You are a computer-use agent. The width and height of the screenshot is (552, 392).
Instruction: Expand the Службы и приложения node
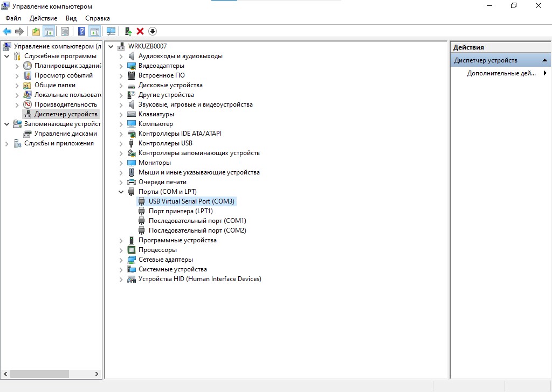click(7, 143)
